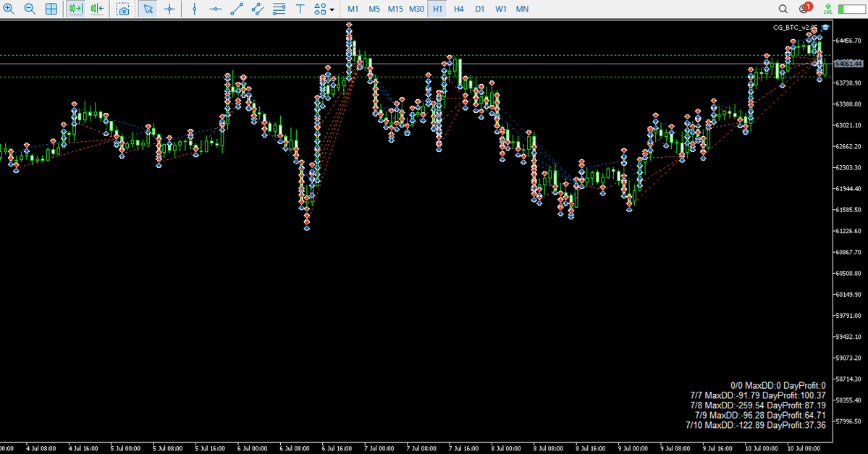Click the 5 Jul 16:00 time label
Image resolution: width=868 pixels, height=454 pixels.
pos(211,448)
